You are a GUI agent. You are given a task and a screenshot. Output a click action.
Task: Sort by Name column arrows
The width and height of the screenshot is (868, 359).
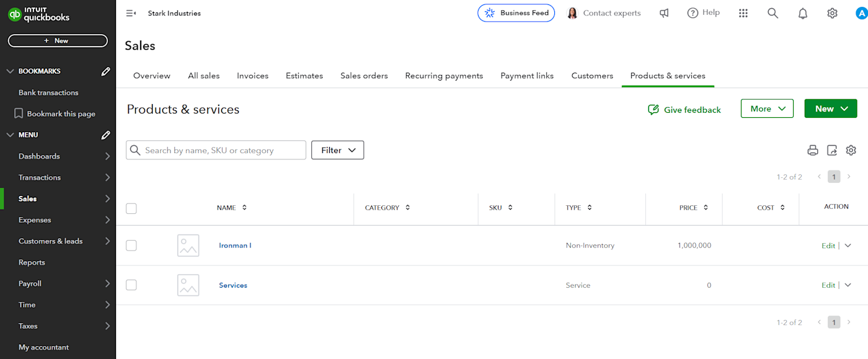coord(244,208)
